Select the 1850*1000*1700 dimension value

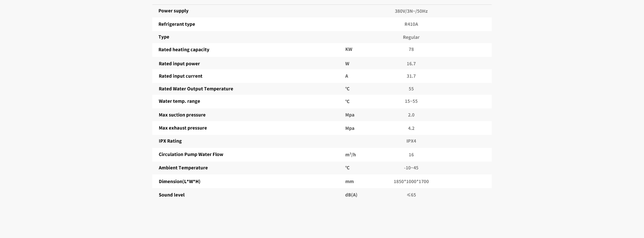[411, 181]
